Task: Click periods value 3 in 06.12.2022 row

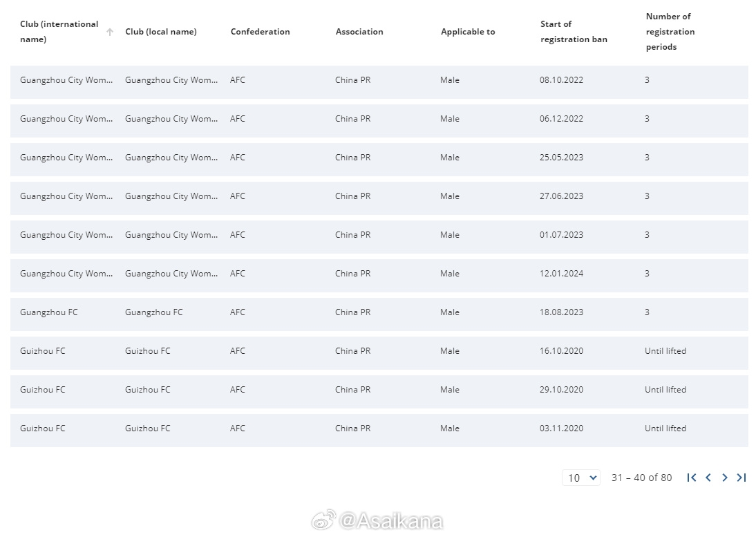Action: [x=647, y=119]
